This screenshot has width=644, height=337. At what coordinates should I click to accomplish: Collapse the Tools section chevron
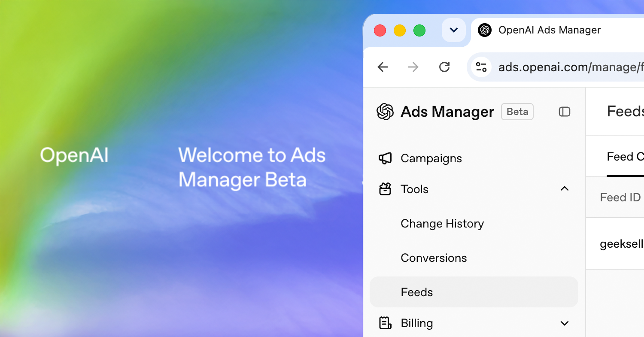click(565, 189)
